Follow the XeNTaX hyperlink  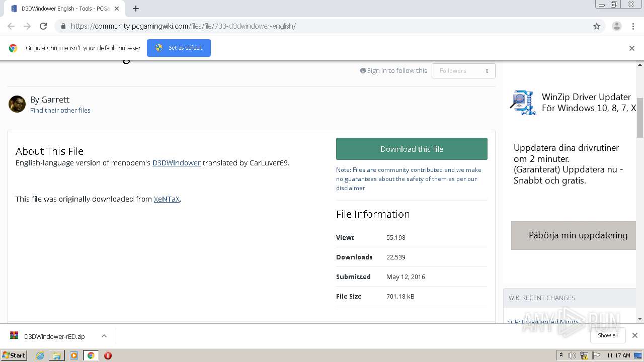[x=167, y=199]
